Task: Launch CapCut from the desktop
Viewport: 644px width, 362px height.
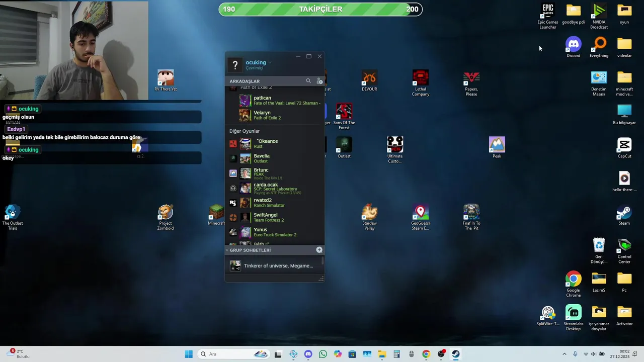Action: tap(624, 148)
